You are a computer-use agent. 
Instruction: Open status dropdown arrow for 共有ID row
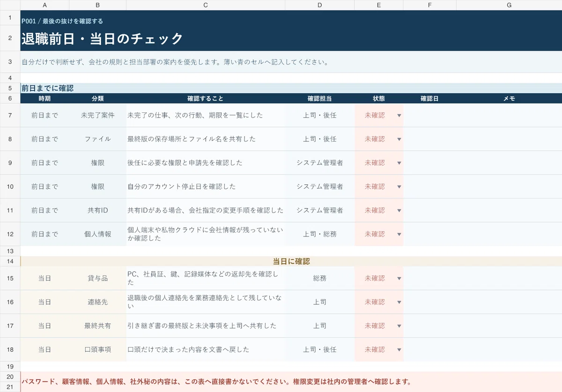click(x=399, y=210)
